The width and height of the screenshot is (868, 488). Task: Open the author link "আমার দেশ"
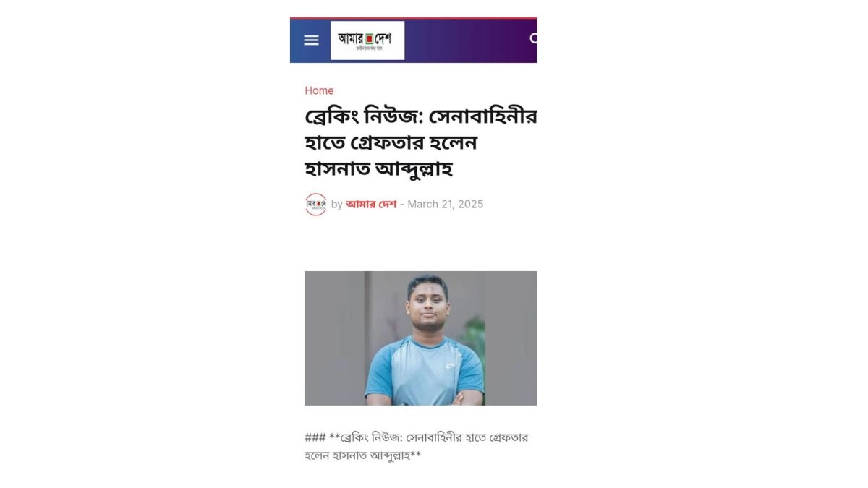(x=371, y=204)
